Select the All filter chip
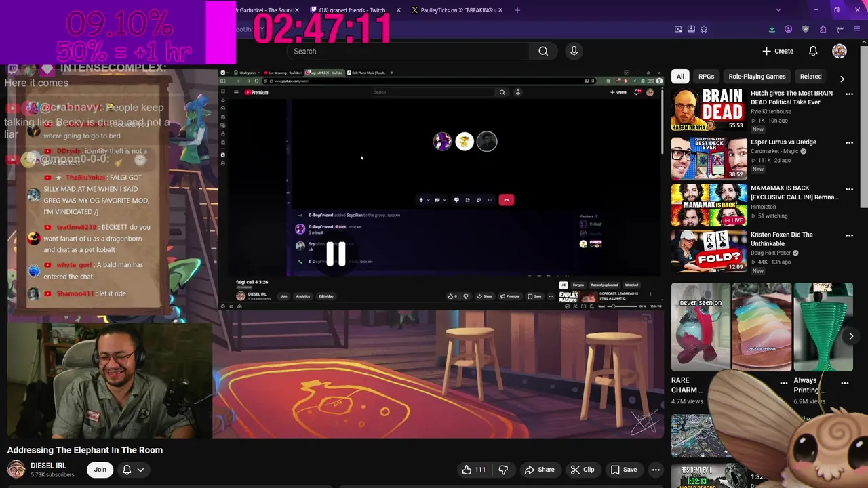The image size is (868, 488). click(x=680, y=77)
